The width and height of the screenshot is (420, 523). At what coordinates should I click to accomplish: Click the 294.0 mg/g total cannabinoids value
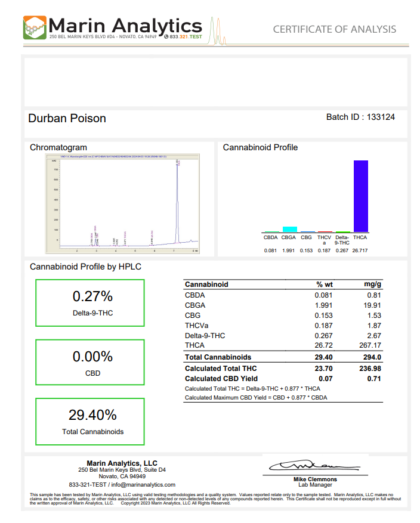click(372, 357)
